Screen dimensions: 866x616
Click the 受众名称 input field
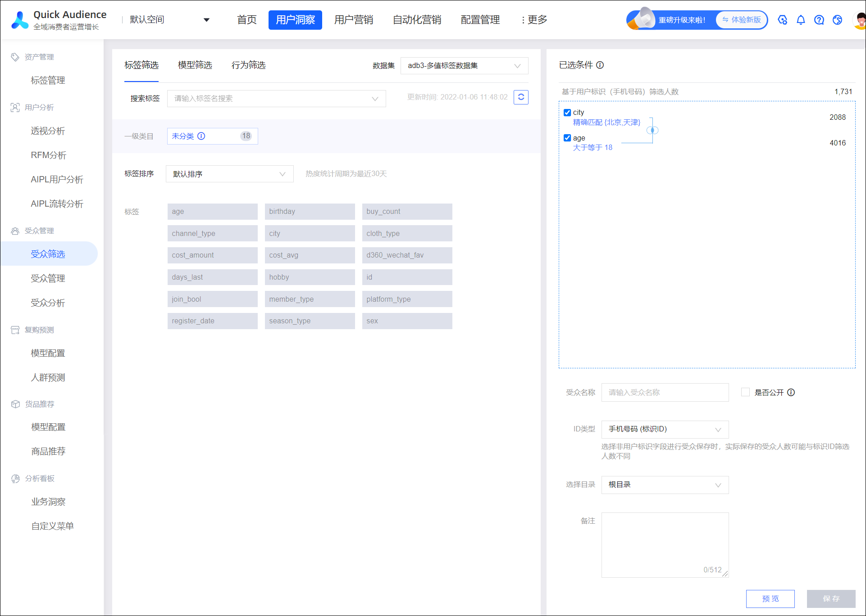point(665,392)
